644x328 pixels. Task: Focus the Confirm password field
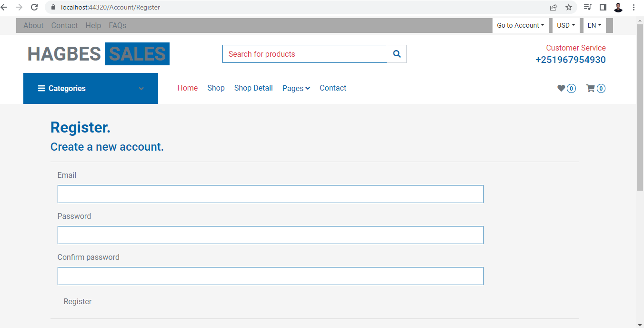coord(271,276)
